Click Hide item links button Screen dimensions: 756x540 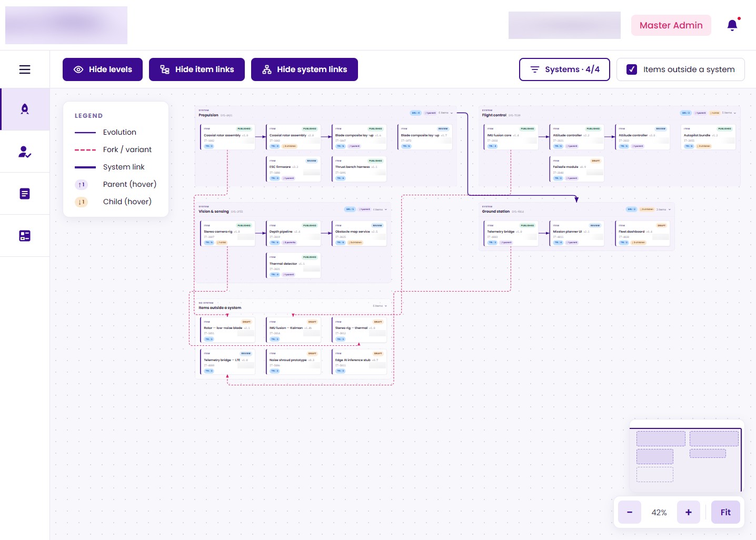click(x=197, y=69)
